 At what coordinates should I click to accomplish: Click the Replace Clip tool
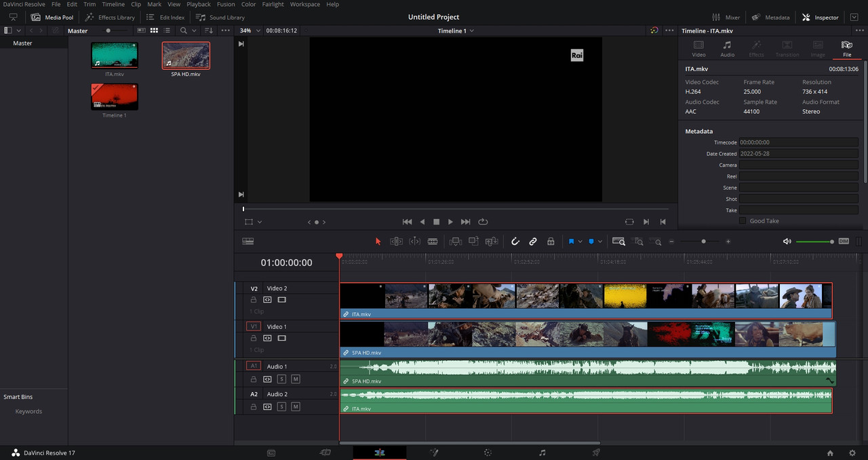[x=492, y=241]
